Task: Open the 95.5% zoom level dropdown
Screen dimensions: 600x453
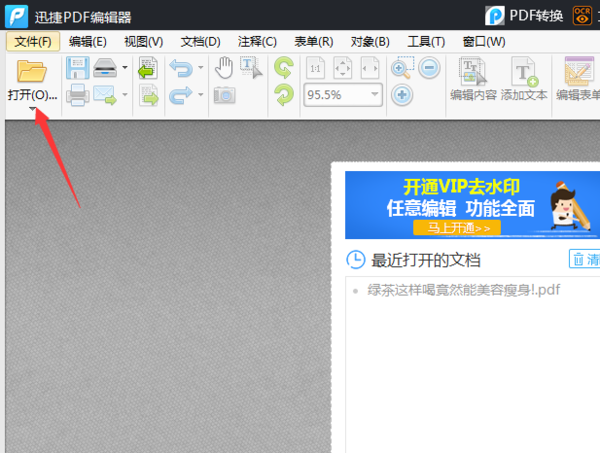Action: (375, 94)
